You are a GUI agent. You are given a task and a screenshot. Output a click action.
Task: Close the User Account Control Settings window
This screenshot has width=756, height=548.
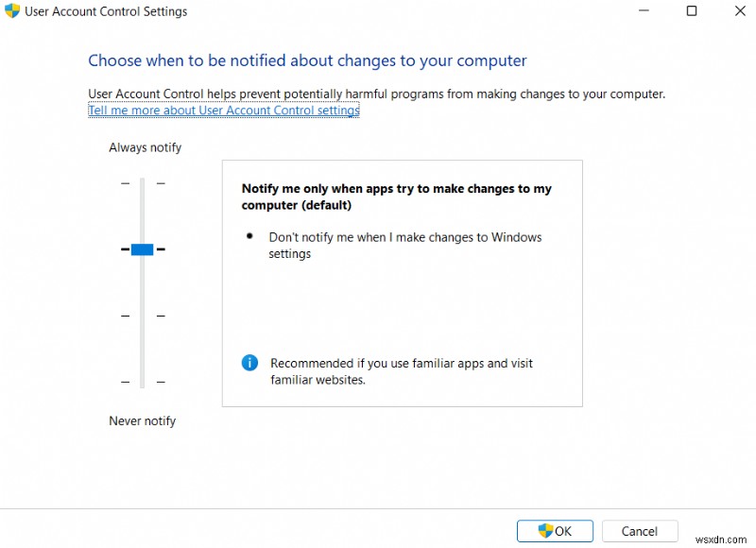pyautogui.click(x=740, y=11)
